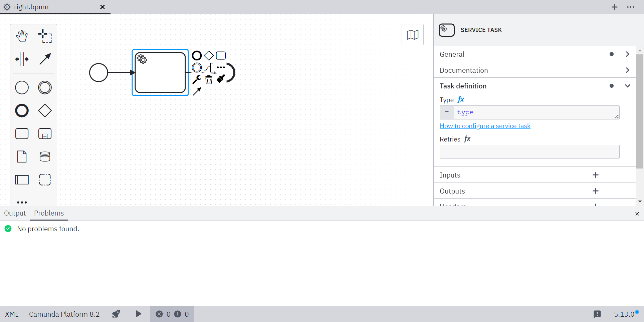Switch to Problems tab
The height and width of the screenshot is (322, 644).
(49, 213)
